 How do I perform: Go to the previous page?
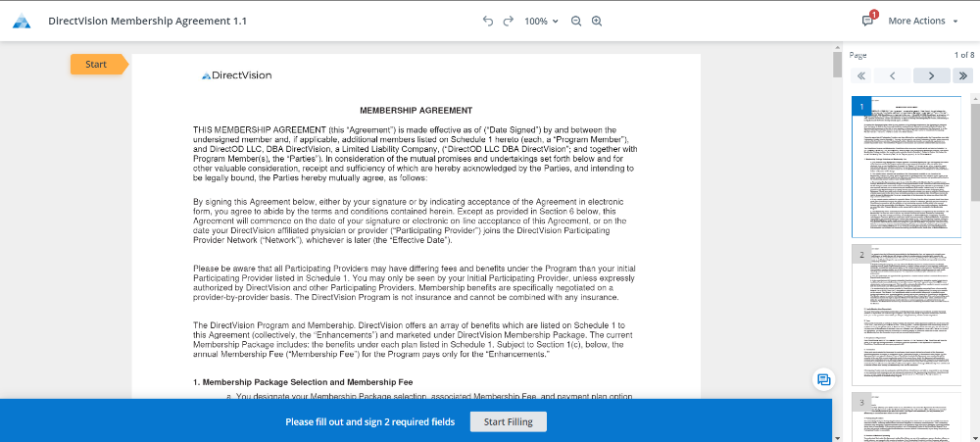892,75
